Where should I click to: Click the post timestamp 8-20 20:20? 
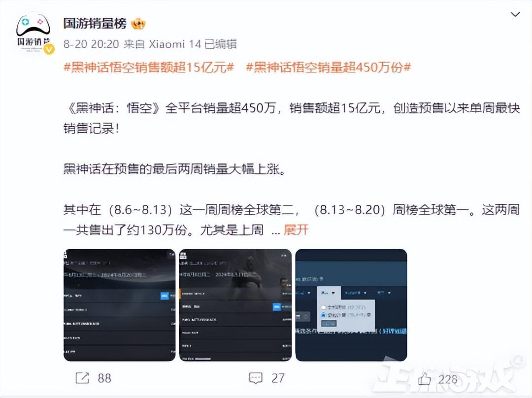(91, 44)
